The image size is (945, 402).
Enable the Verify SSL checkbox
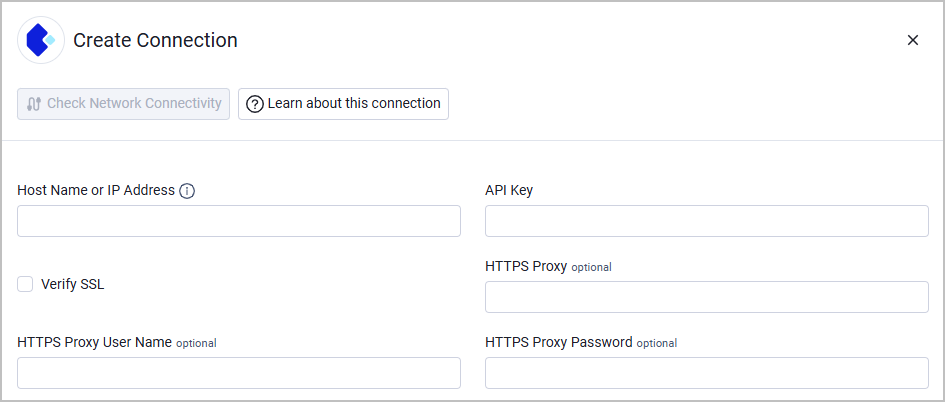[25, 284]
